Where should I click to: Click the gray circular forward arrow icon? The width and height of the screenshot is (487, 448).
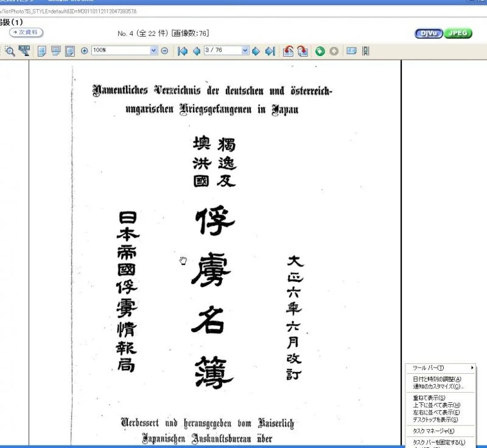tap(334, 51)
